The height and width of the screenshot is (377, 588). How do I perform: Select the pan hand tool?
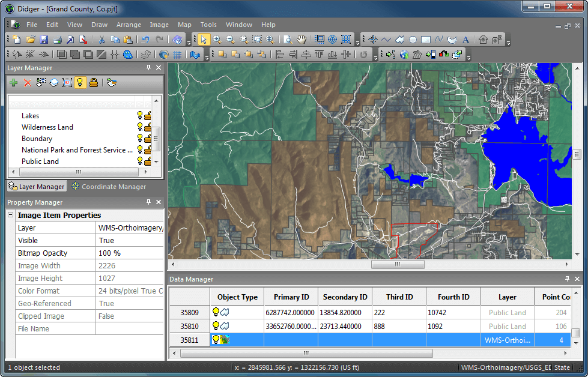(302, 40)
